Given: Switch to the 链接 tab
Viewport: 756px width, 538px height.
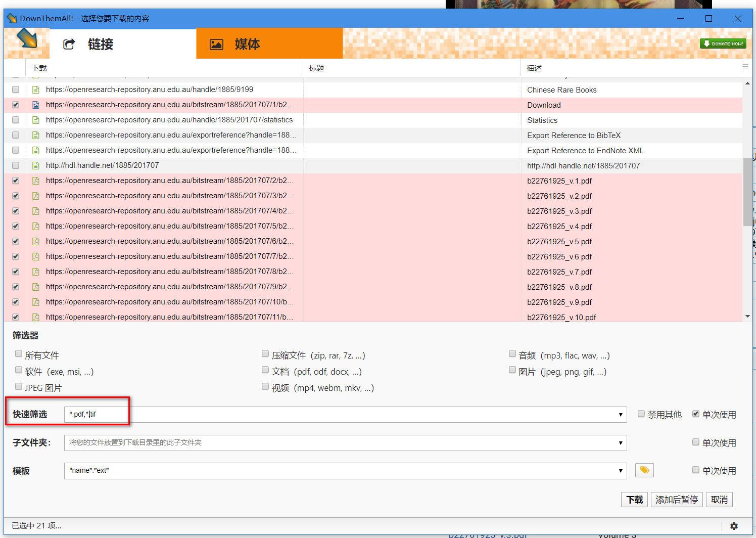Looking at the screenshot, I should tap(123, 44).
